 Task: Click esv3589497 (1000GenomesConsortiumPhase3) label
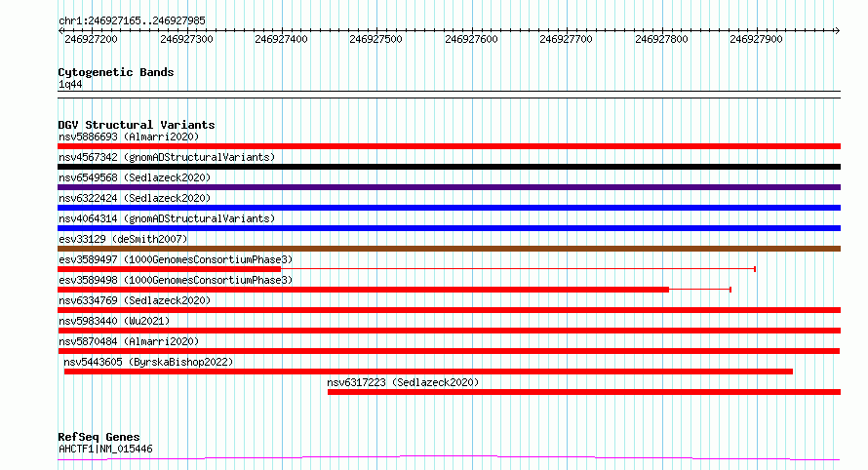click(x=176, y=259)
